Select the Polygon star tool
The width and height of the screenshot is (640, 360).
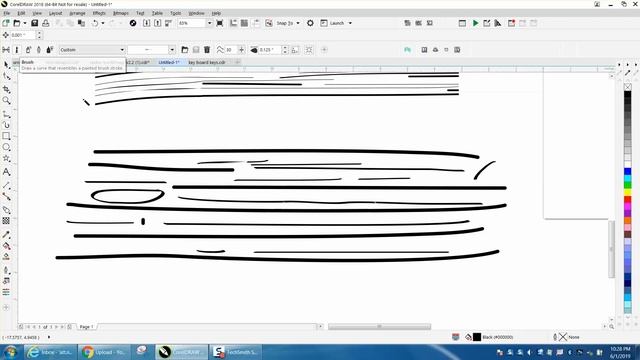(6, 158)
